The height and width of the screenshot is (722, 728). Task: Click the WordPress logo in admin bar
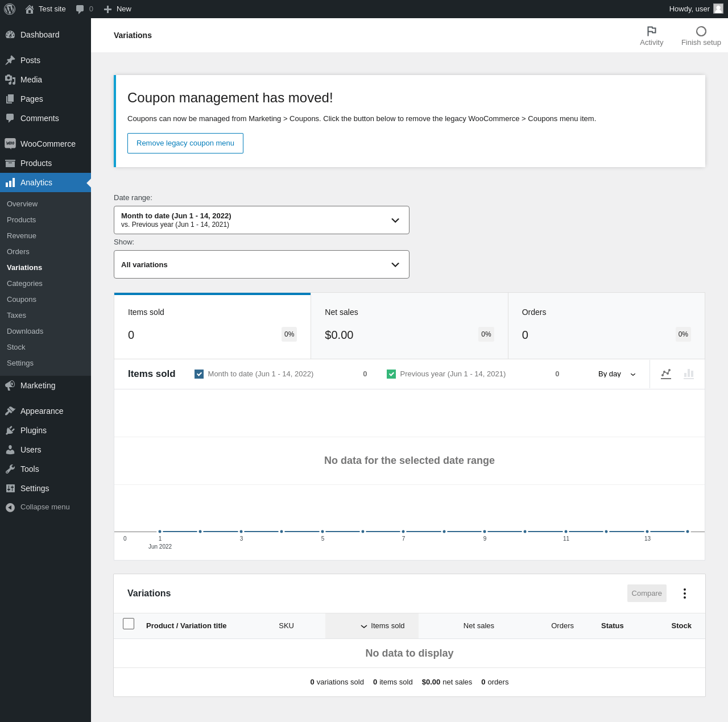pyautogui.click(x=10, y=9)
